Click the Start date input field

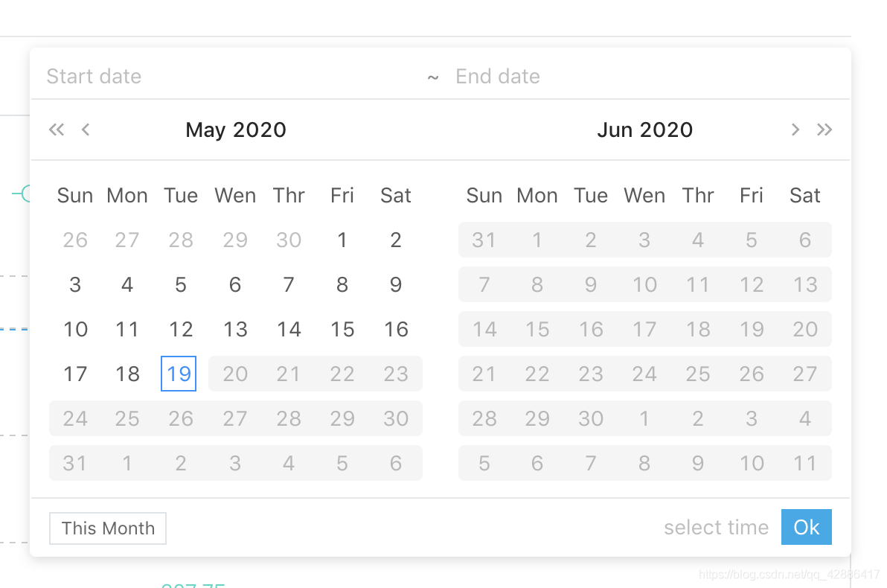coord(223,76)
